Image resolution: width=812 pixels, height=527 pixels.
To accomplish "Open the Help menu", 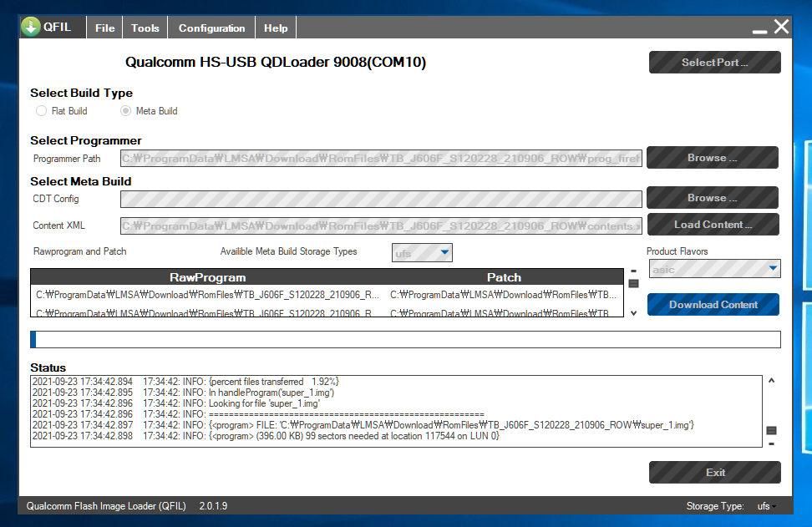I will click(276, 28).
